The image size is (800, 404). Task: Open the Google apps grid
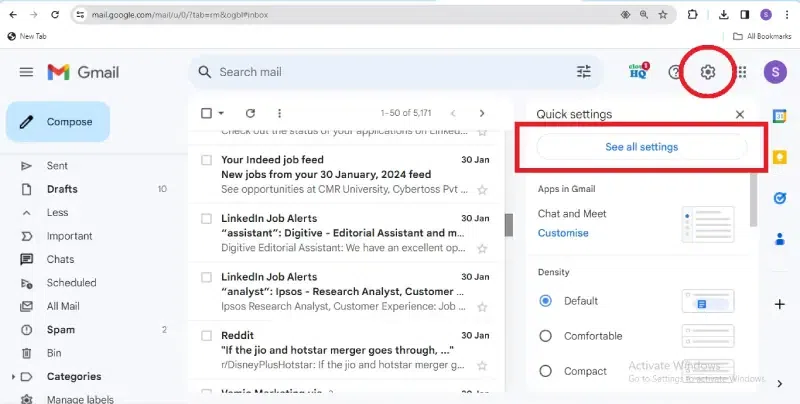point(742,72)
